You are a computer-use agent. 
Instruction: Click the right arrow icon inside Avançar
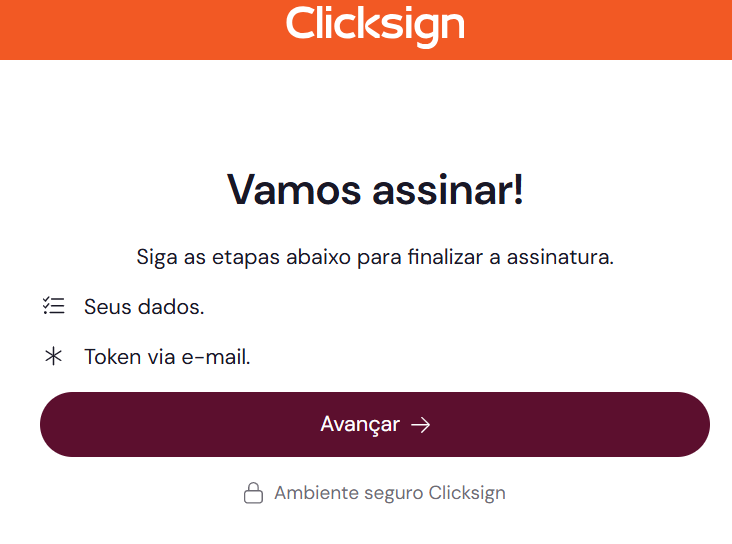(x=420, y=425)
